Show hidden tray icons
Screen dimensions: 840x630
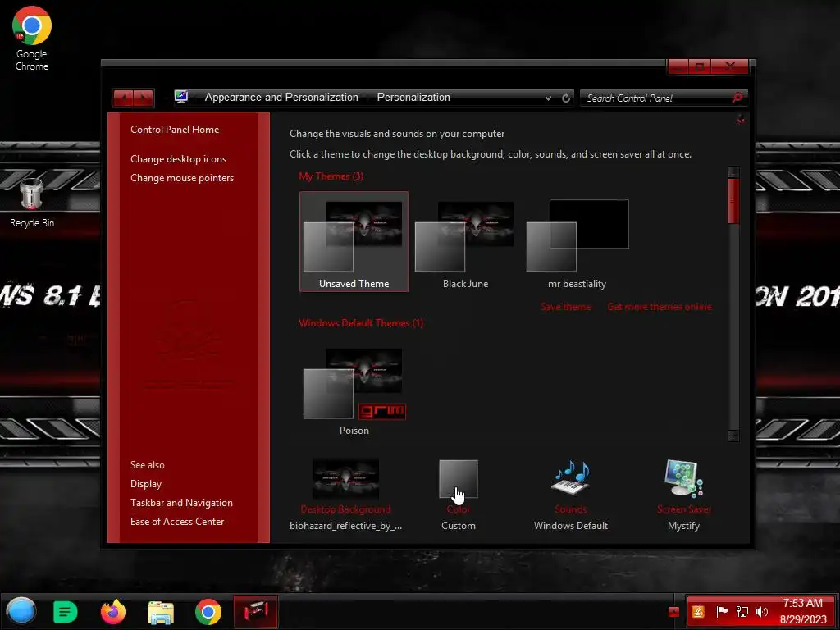pyautogui.click(x=674, y=612)
